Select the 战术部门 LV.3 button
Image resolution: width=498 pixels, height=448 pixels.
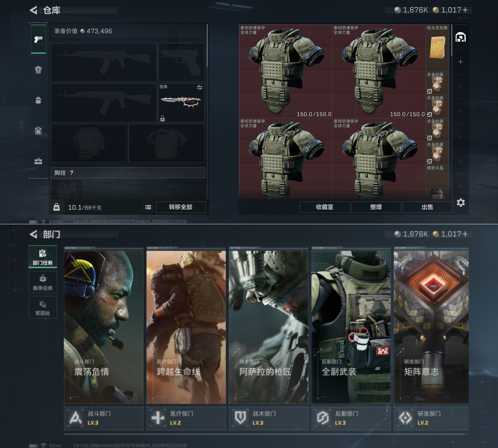[x=268, y=418]
